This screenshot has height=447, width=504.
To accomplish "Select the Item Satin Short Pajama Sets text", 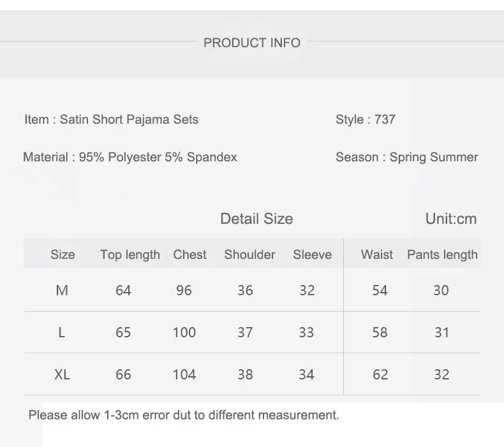I will point(111,119).
